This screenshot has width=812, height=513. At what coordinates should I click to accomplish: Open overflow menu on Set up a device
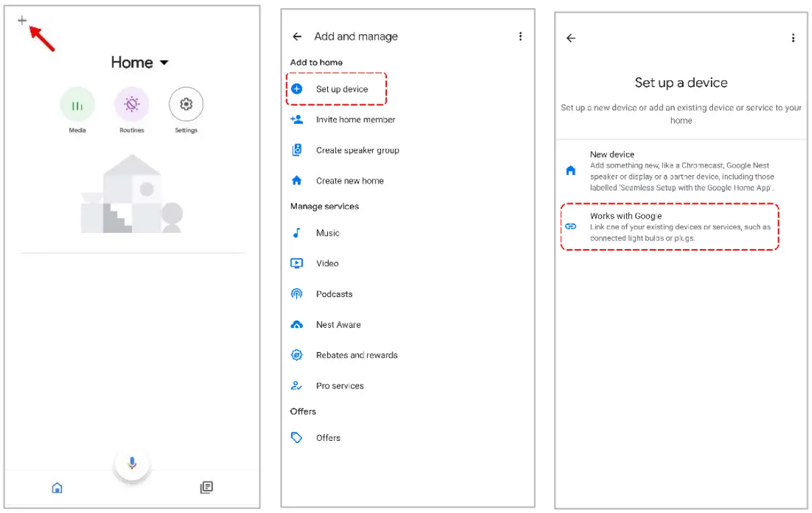click(794, 38)
